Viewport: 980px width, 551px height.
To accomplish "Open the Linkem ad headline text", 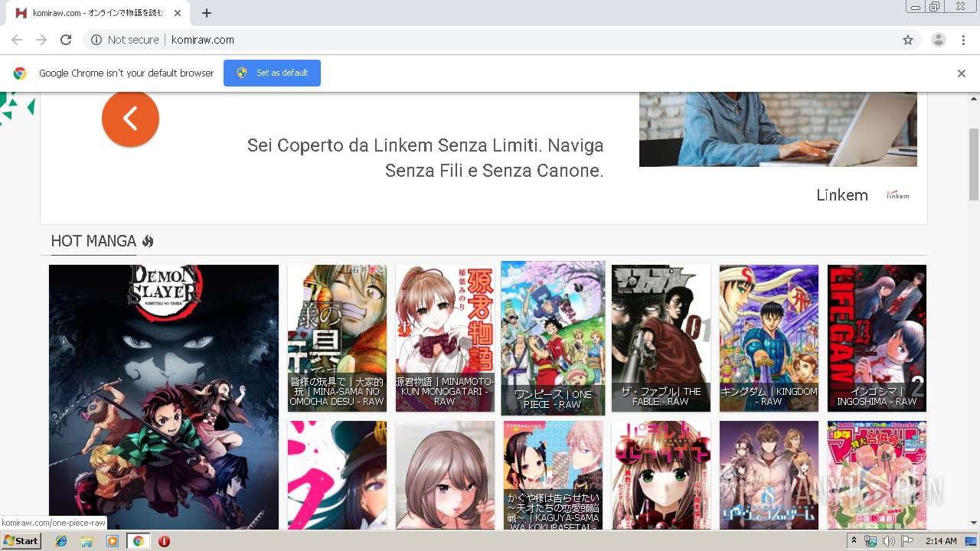I will pos(425,158).
